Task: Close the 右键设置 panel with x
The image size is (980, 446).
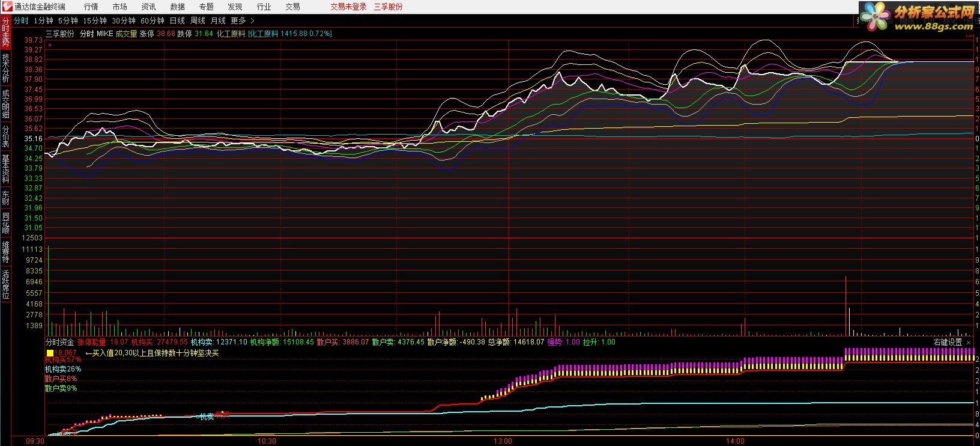Action: click(x=969, y=342)
